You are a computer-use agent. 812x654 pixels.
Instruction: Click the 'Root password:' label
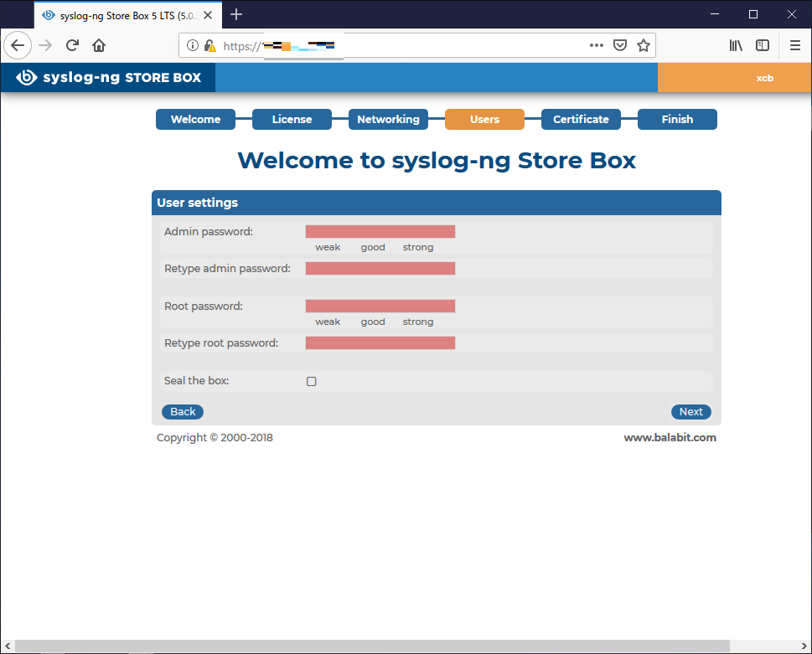[203, 306]
